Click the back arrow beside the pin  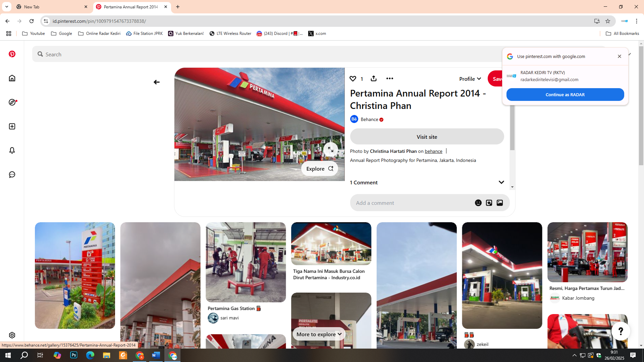(157, 82)
